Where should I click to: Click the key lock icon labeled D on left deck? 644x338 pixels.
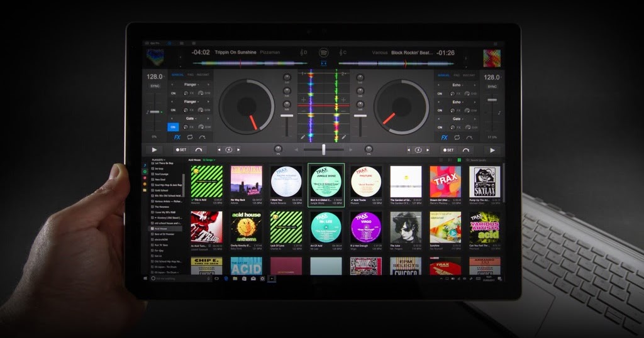[x=304, y=53]
